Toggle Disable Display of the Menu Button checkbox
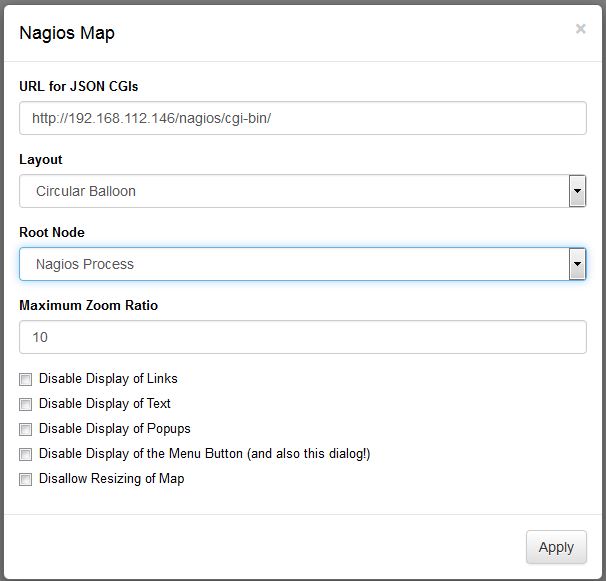Viewport: 606px width, 581px height. tap(26, 454)
